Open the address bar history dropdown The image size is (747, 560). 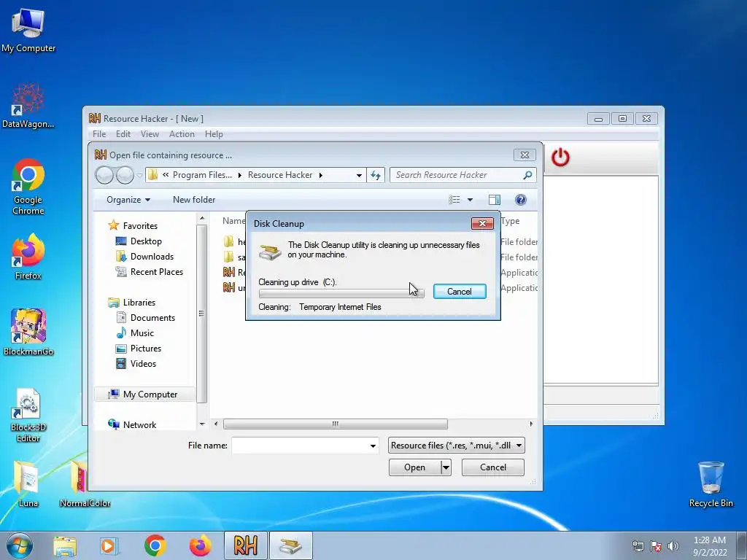click(359, 175)
